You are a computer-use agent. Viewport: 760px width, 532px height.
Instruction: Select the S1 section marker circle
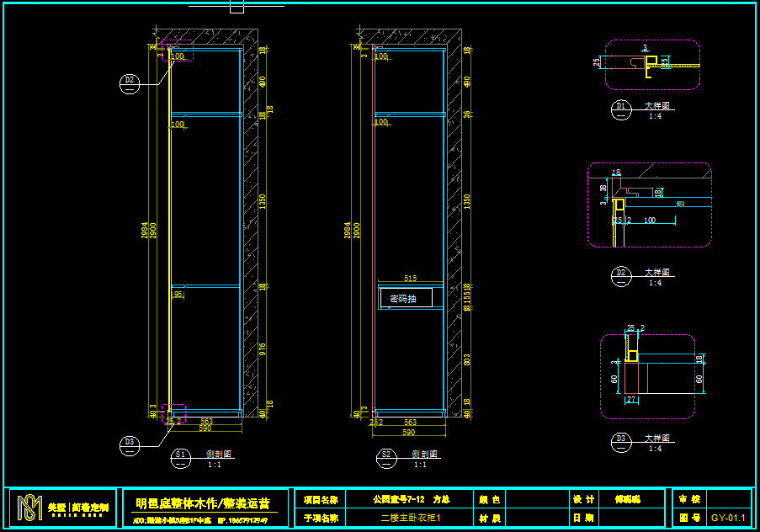180,457
